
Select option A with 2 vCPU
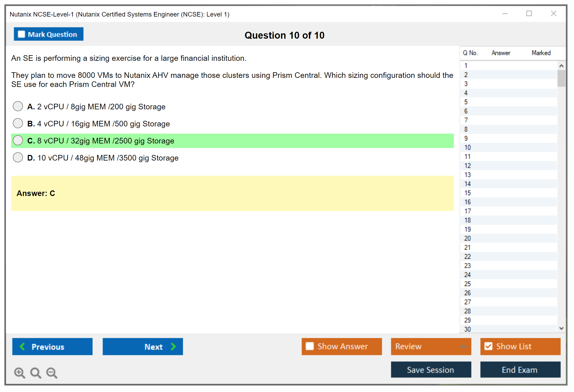point(18,106)
